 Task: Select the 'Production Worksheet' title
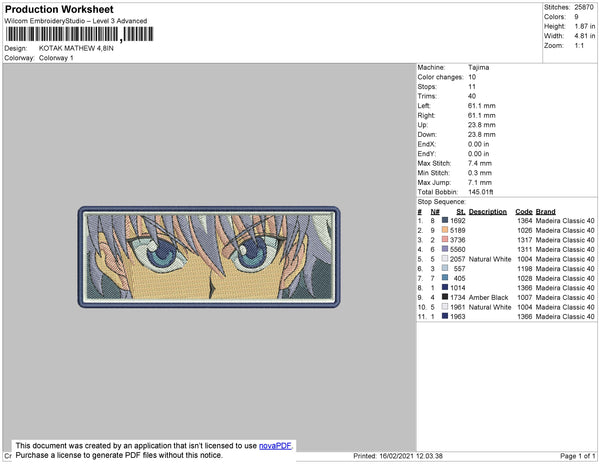point(59,10)
